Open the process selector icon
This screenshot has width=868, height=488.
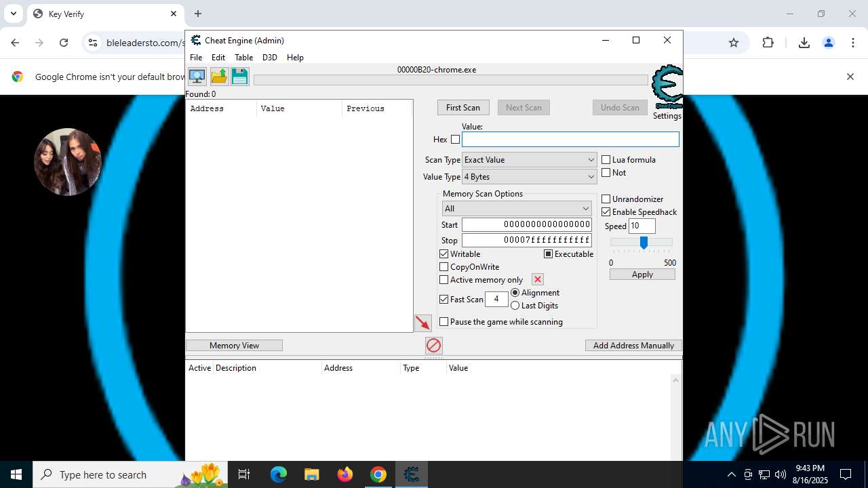click(197, 76)
